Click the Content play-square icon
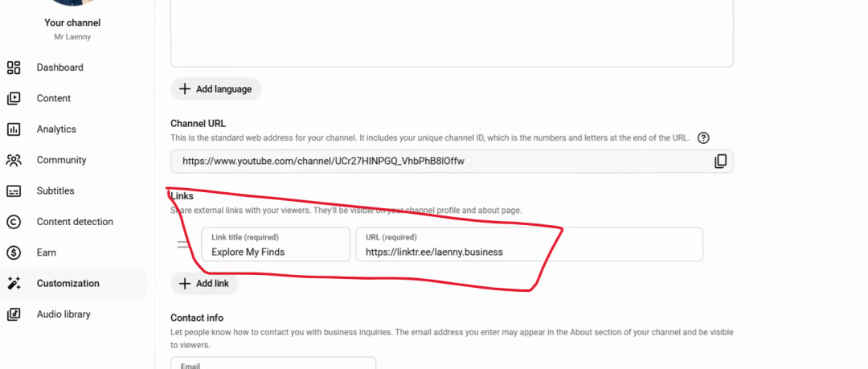 pos(14,99)
